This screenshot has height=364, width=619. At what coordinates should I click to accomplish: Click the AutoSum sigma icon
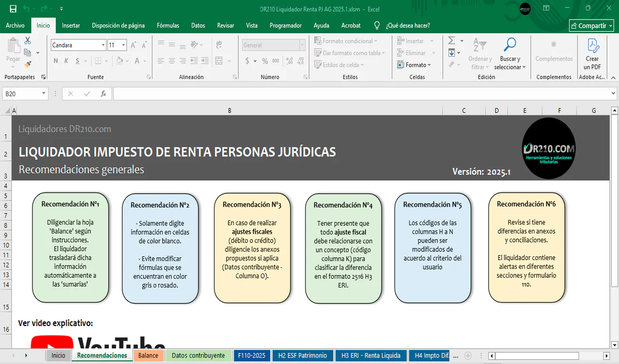(452, 41)
